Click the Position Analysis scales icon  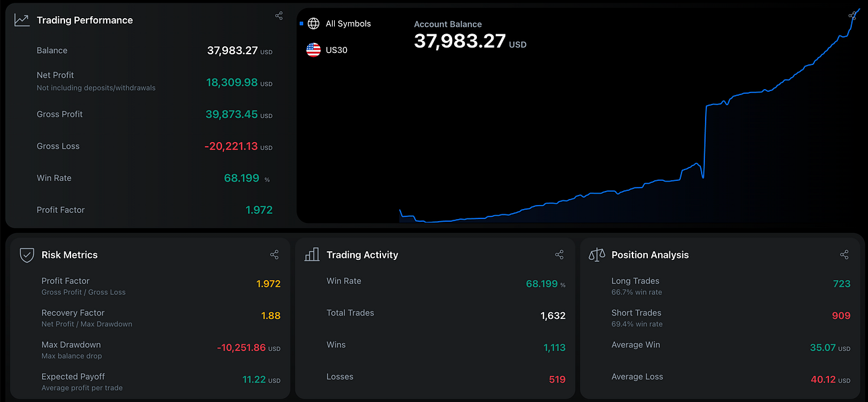tap(596, 255)
